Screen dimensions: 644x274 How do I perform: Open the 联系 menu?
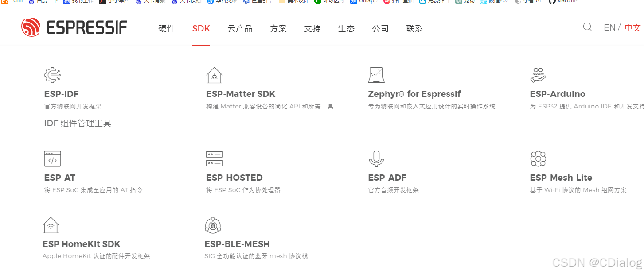pyautogui.click(x=414, y=29)
